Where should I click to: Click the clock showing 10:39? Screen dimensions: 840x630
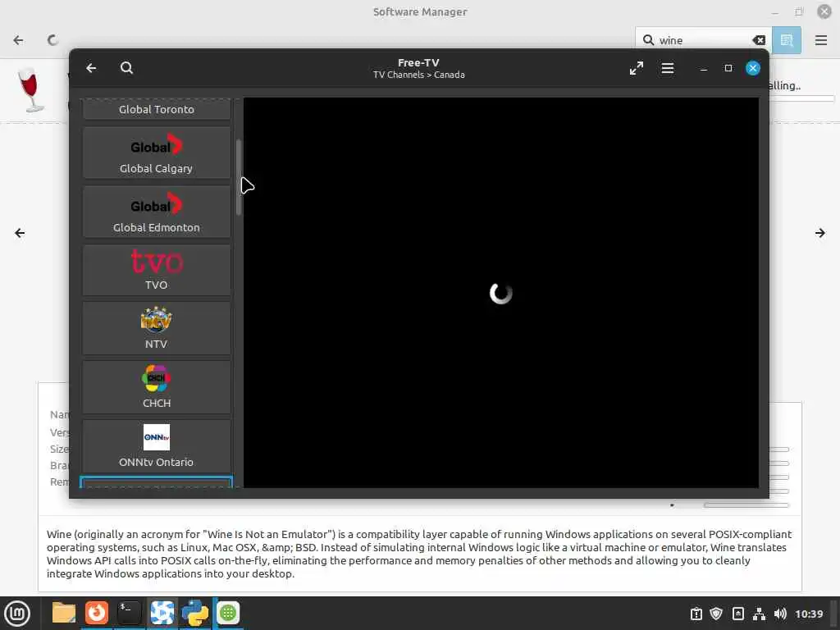(x=809, y=614)
